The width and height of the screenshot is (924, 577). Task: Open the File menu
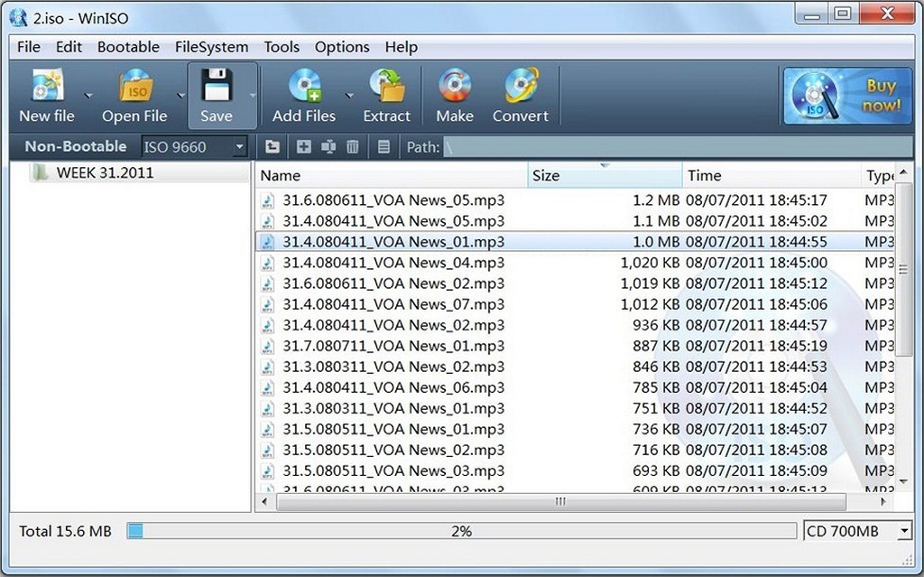pos(29,47)
